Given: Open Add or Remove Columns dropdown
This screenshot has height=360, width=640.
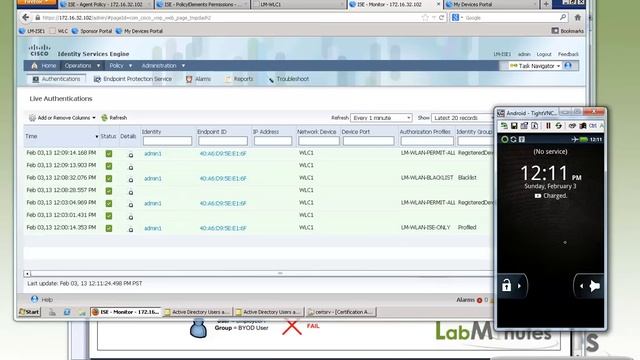Looking at the screenshot, I should click(x=62, y=118).
